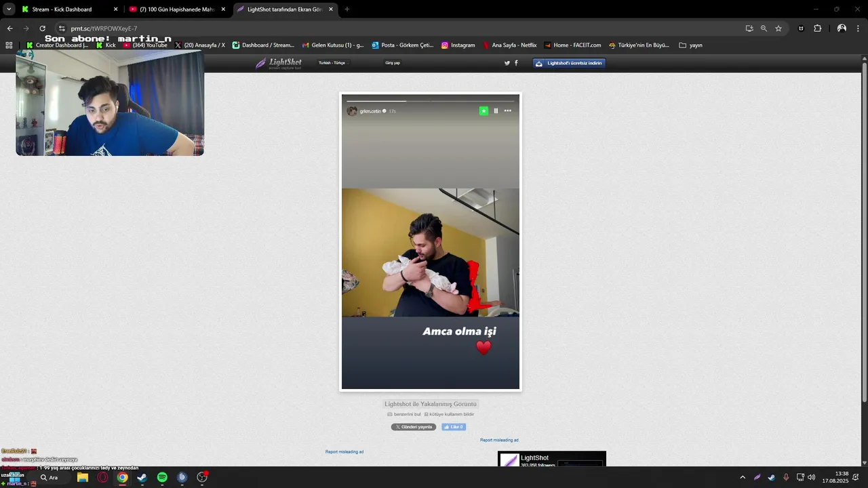Open the zoom magnifier icon in address bar
This screenshot has width=868, height=488.
764,28
